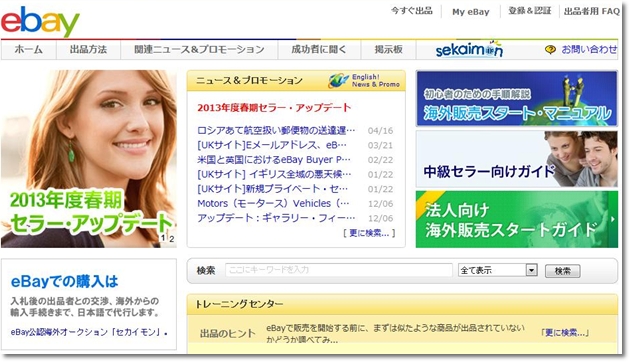Expand the 全て表示 dropdown arrow
Viewport: 630px width, 362px height.
point(532,270)
